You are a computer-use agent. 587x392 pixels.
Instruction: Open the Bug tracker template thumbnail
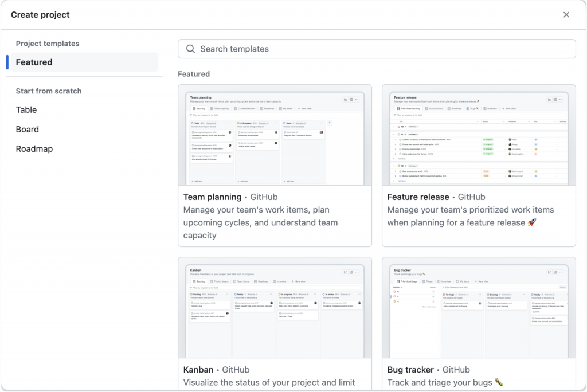click(479, 308)
